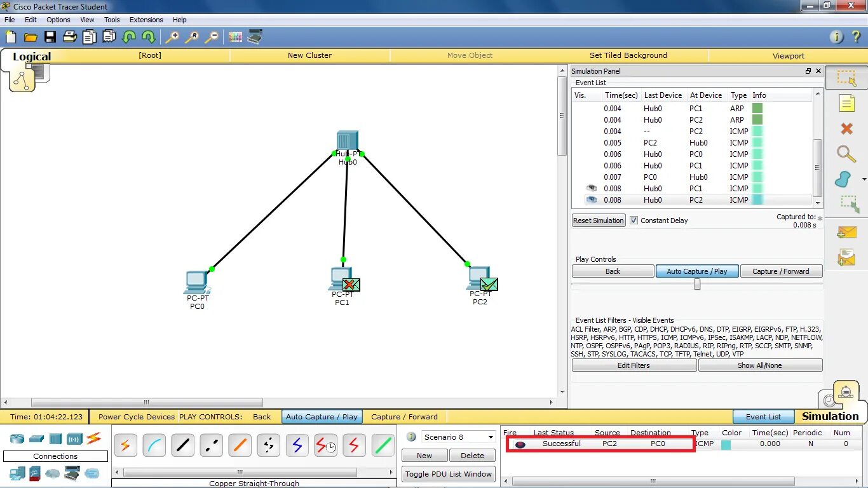Click Toggle PDU List Window button
The width and height of the screenshot is (868, 488).
[x=449, y=474]
